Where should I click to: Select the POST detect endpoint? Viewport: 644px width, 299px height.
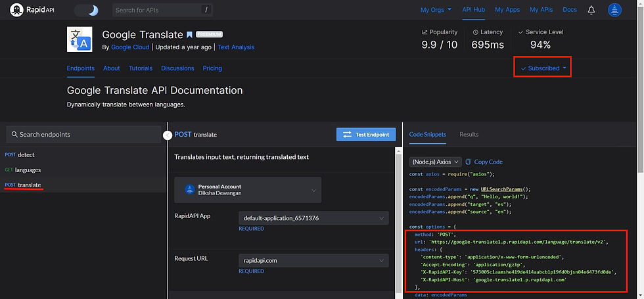tap(83, 155)
